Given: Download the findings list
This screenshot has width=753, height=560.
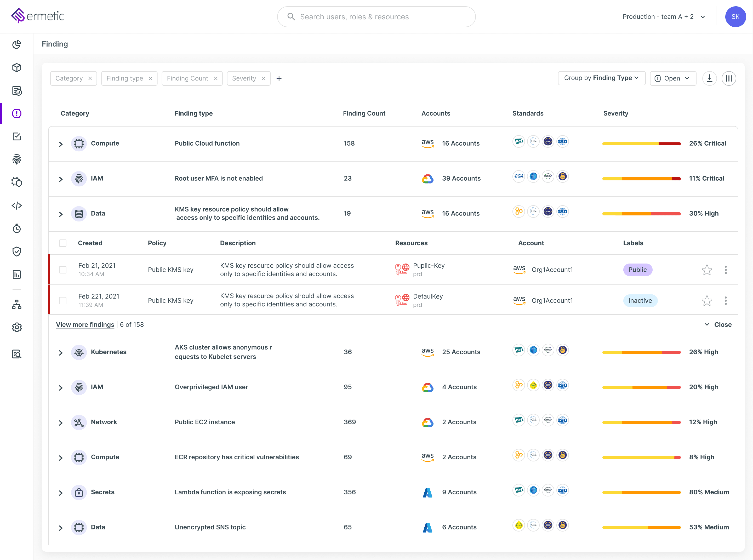Looking at the screenshot, I should [x=709, y=78].
